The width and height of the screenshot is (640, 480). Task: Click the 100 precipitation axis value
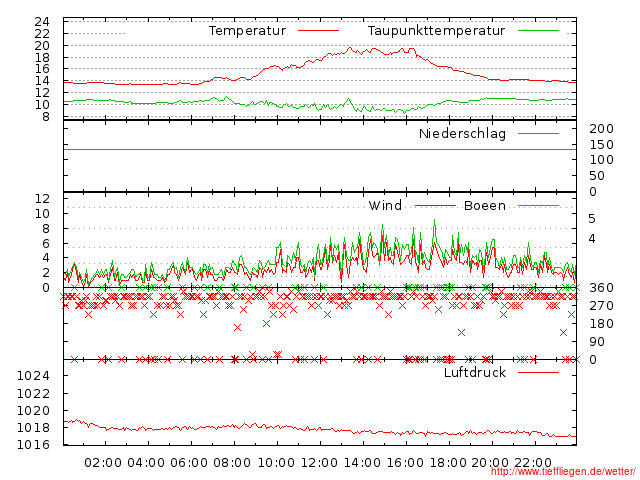[601, 160]
